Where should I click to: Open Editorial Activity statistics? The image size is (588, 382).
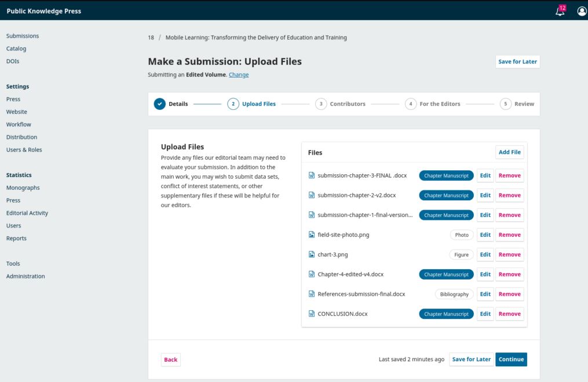coord(27,213)
